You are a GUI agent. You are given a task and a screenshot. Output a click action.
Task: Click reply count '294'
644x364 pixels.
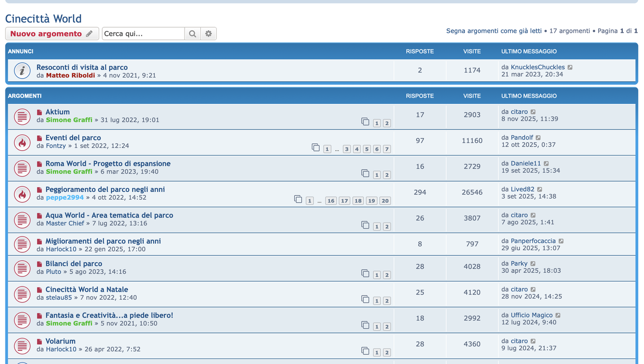click(420, 192)
